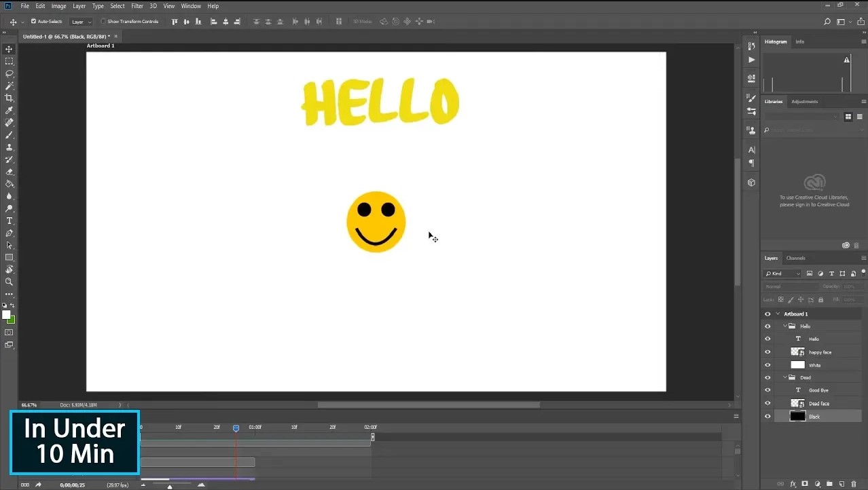Activate the Horizontal Type tool
Screen dimensions: 868x490
[x=9, y=221]
